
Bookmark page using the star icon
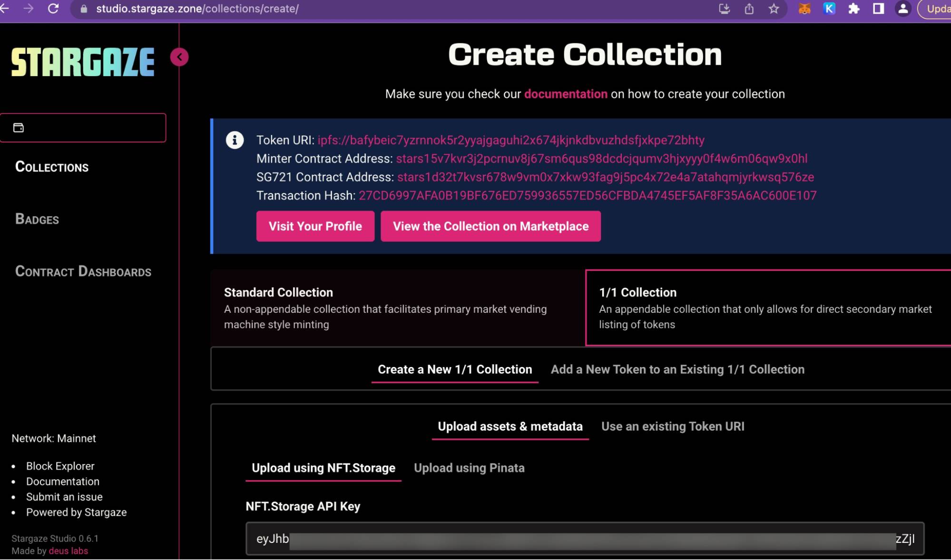774,9
